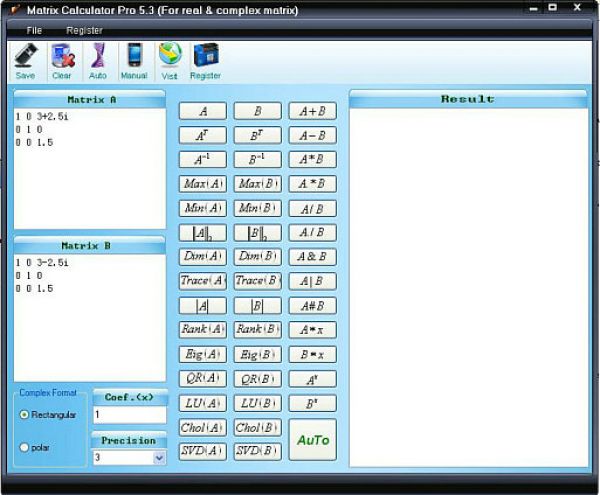Click the LU(B) button
The width and height of the screenshot is (600, 495).
[x=258, y=403]
